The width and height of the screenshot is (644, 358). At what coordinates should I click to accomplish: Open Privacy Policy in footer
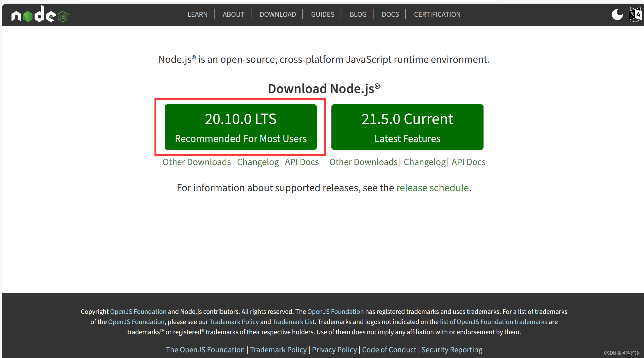pyautogui.click(x=334, y=350)
